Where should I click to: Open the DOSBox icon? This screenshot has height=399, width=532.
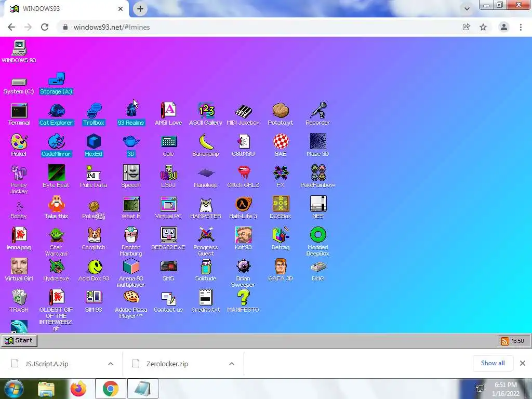[280, 204]
